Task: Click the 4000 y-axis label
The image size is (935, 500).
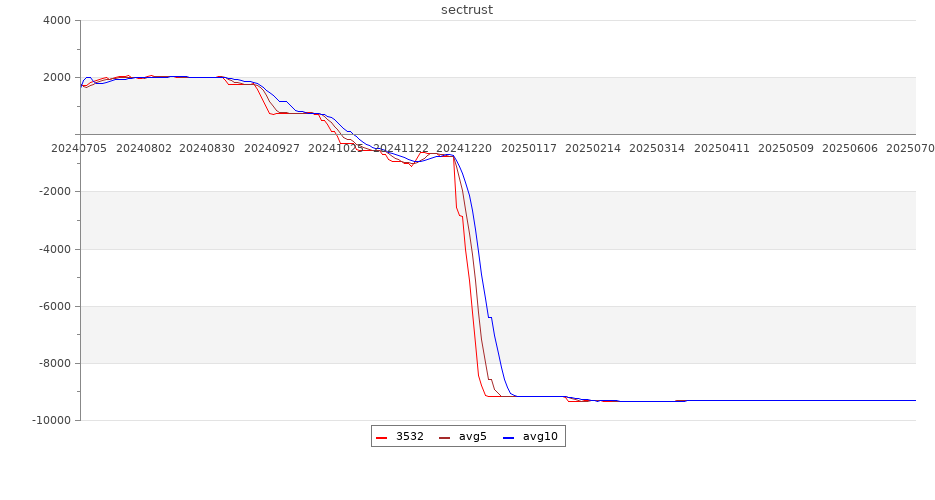Action: [x=56, y=21]
